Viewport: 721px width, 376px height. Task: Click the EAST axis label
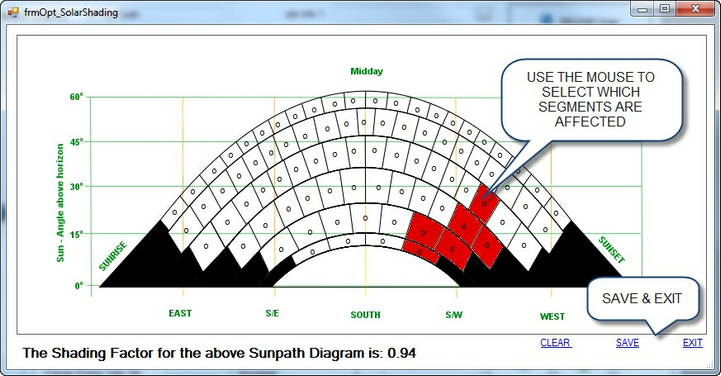(x=180, y=313)
